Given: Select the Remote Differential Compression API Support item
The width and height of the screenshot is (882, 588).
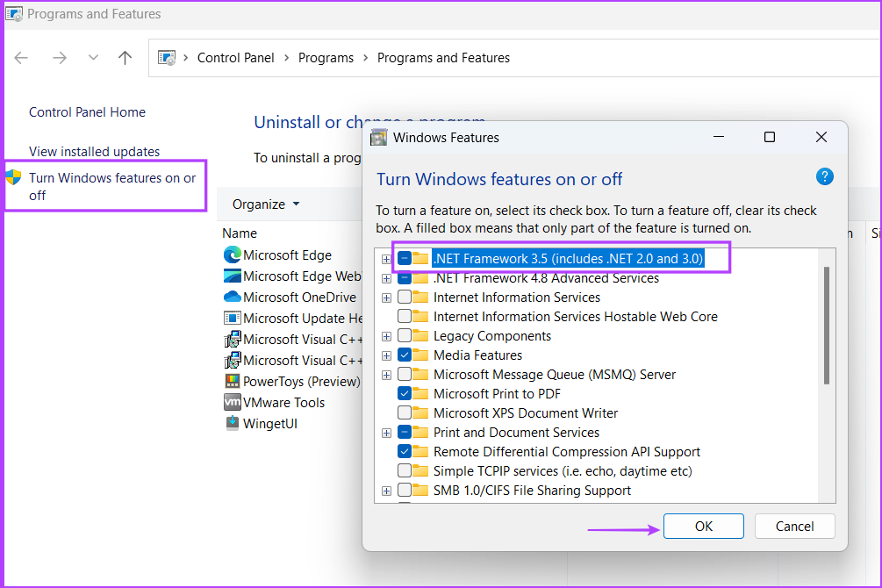Looking at the screenshot, I should tap(566, 451).
